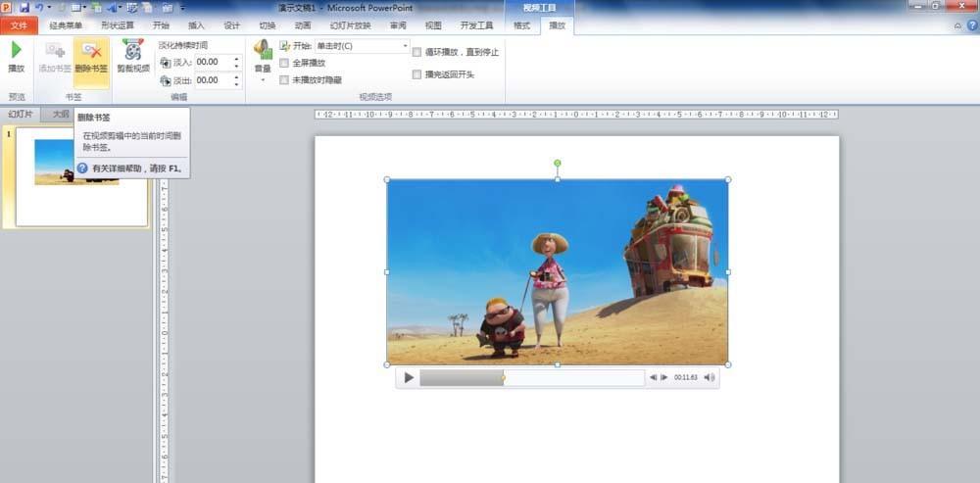Enable 播完返回开头 checkbox
The width and height of the screenshot is (980, 483).
click(416, 74)
